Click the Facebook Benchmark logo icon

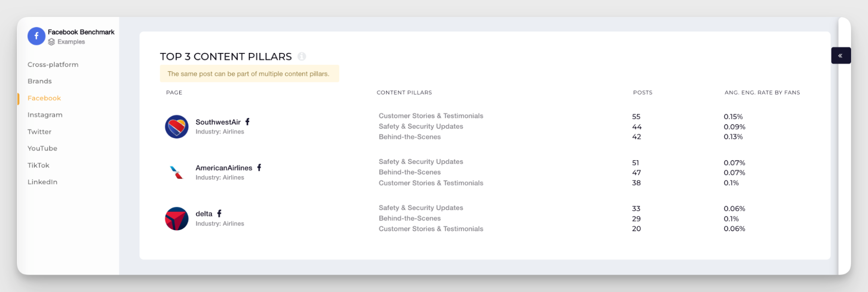pos(36,36)
